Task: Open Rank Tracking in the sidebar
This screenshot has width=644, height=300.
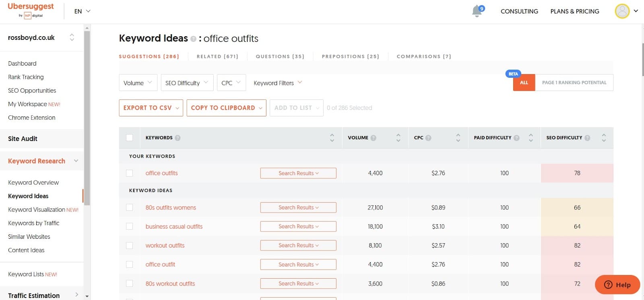Action: tap(26, 77)
